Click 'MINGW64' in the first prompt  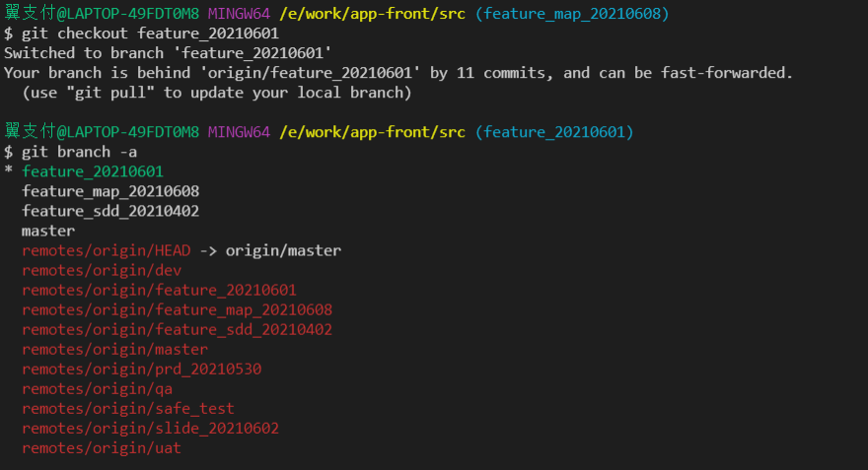coord(239,13)
